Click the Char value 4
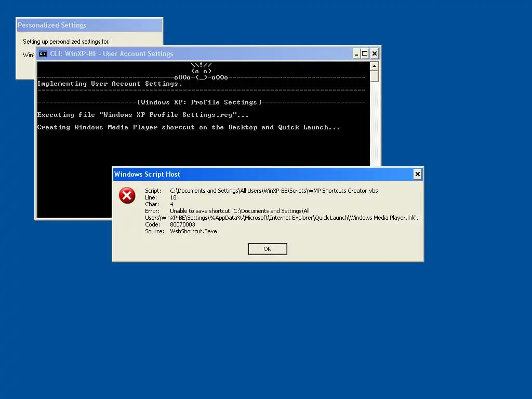The image size is (532, 399). (x=171, y=204)
